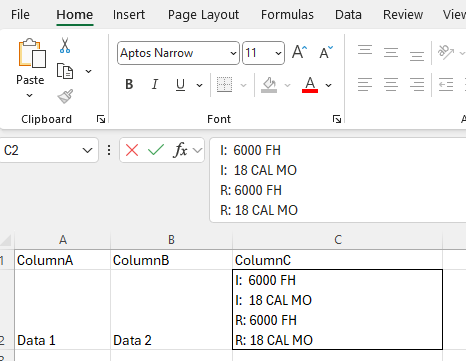Center text horizontally
This screenshot has height=361, width=466.
(391, 84)
